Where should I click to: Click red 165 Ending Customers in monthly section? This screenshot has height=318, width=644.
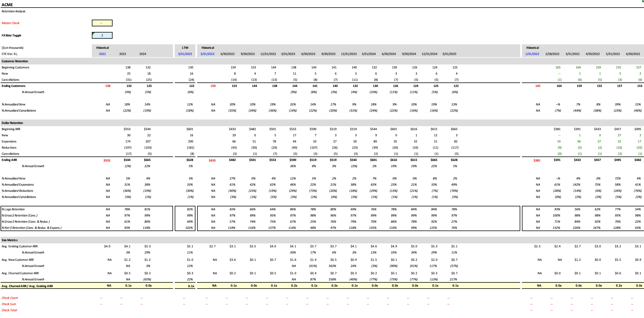[x=538, y=86]
